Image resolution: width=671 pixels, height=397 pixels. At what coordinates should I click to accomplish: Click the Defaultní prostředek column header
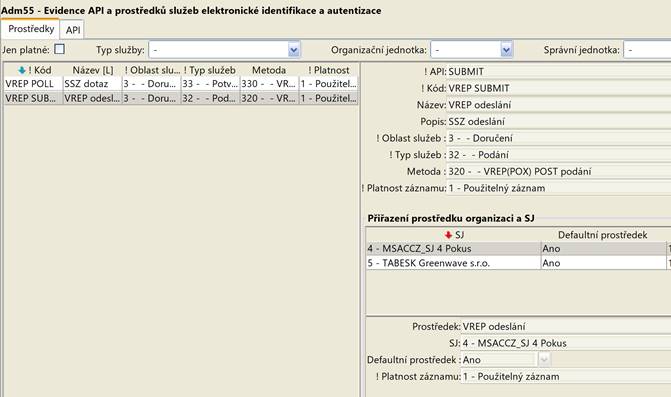point(603,235)
